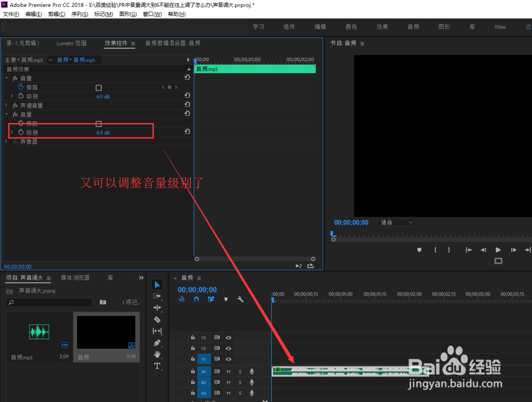
Task: Select the Selection arrow tool
Action: [x=157, y=284]
